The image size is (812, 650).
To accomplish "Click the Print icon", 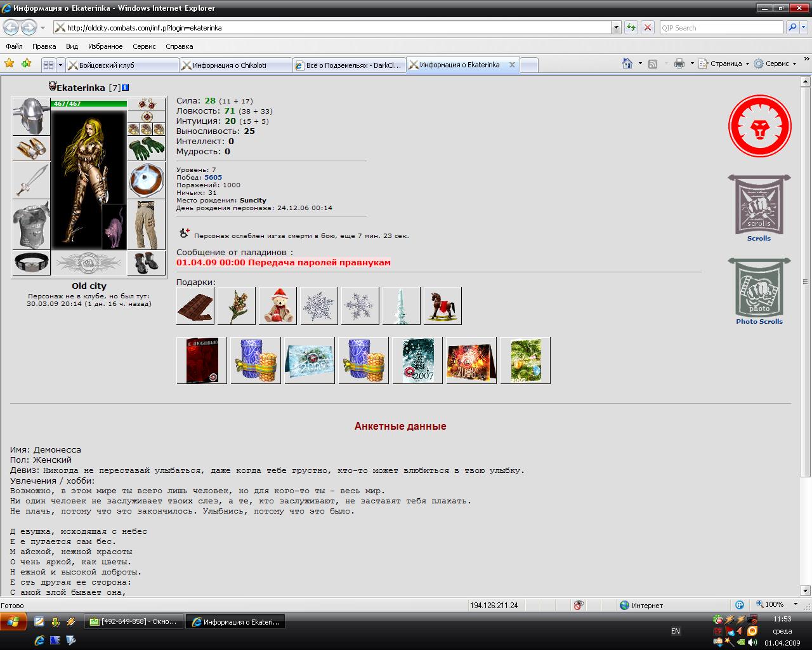I will 679,63.
